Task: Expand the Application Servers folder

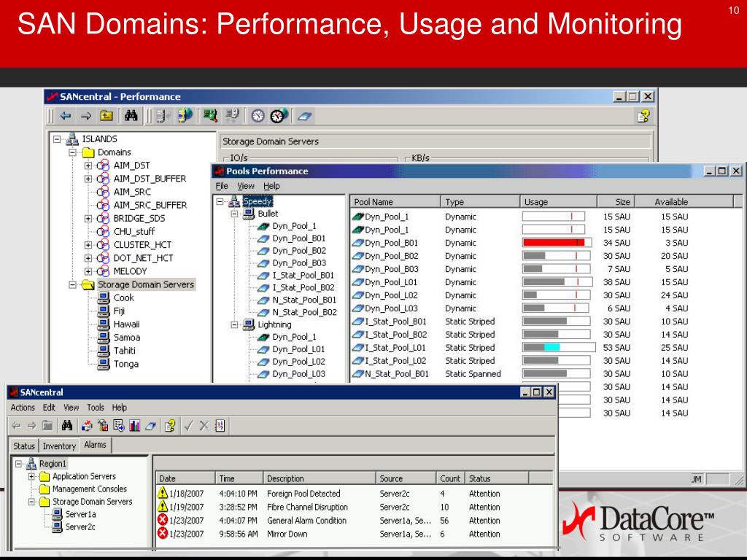Action: pyautogui.click(x=32, y=477)
